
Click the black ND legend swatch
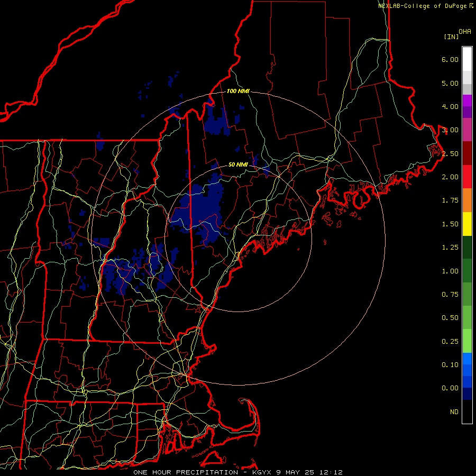(467, 411)
